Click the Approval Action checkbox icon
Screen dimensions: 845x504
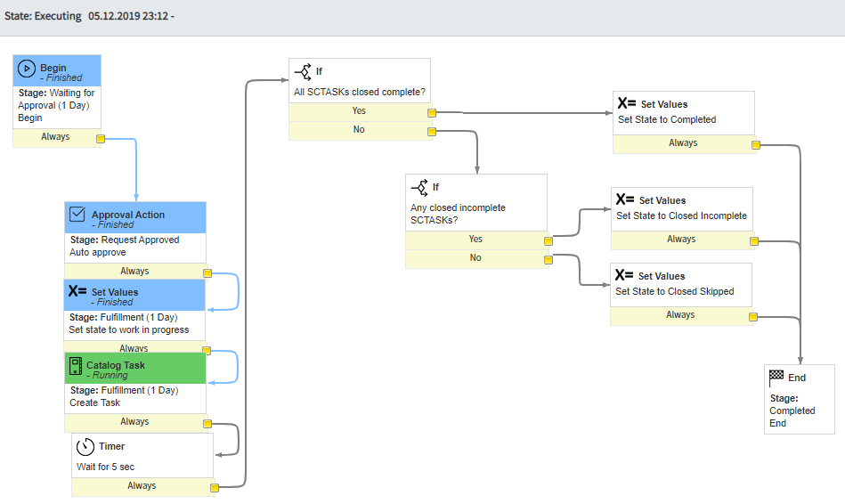pos(77,215)
